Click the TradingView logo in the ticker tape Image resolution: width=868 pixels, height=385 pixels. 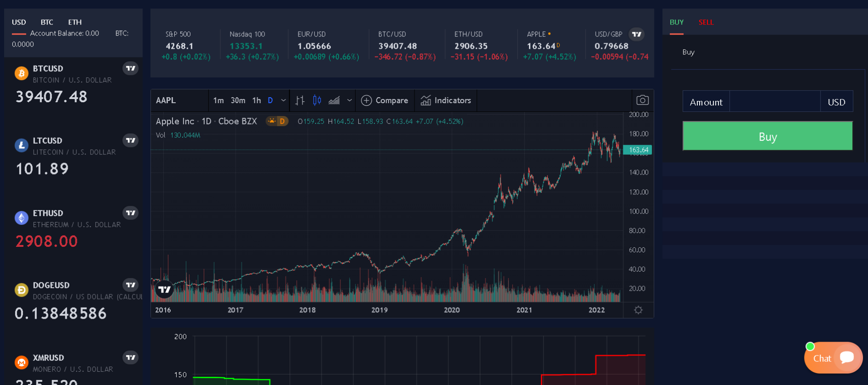tap(637, 34)
